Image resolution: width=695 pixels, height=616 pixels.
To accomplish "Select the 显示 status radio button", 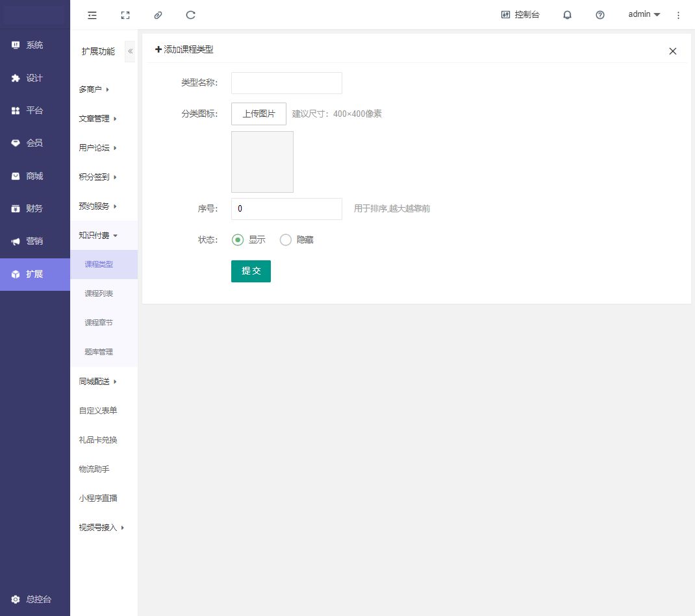I will click(238, 240).
